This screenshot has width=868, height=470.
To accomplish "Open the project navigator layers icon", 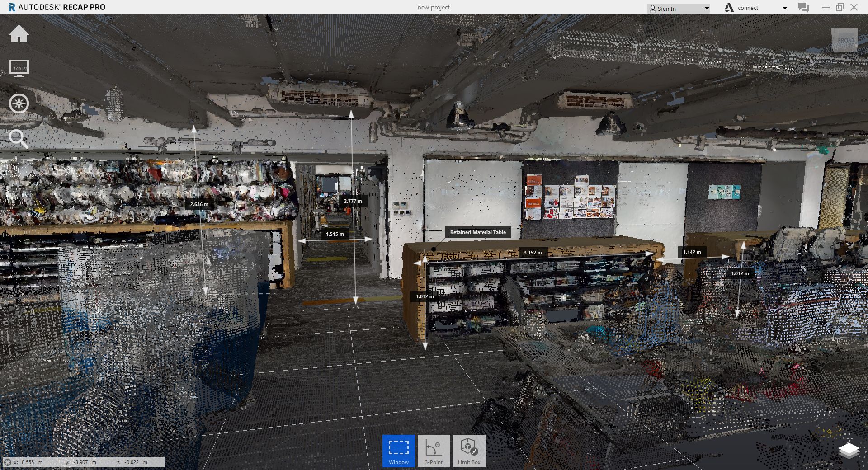I will (849, 450).
